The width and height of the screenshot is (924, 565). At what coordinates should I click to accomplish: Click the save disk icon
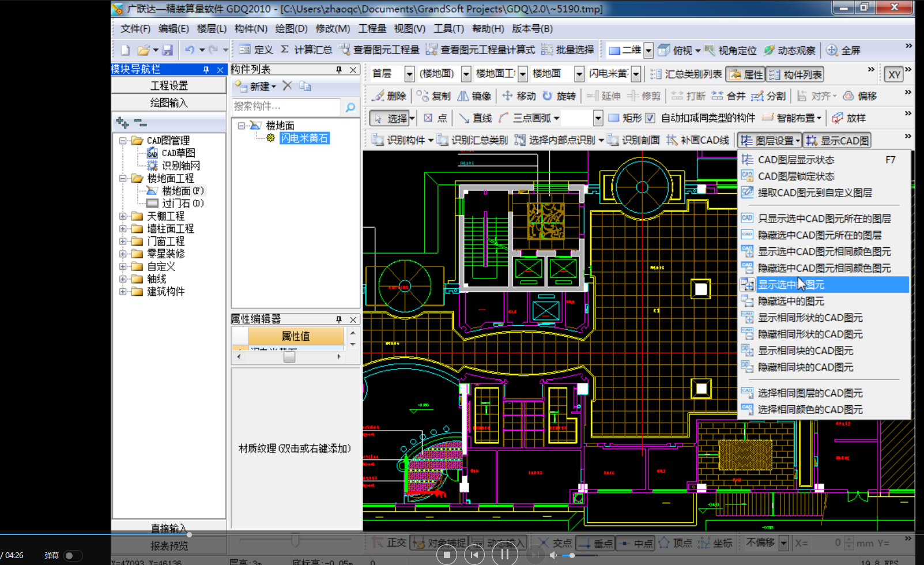pyautogui.click(x=167, y=50)
